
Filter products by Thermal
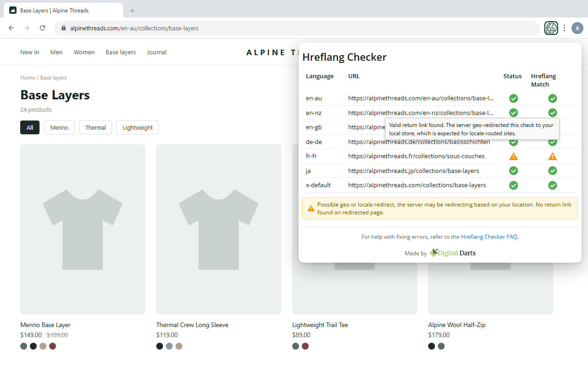[96, 127]
